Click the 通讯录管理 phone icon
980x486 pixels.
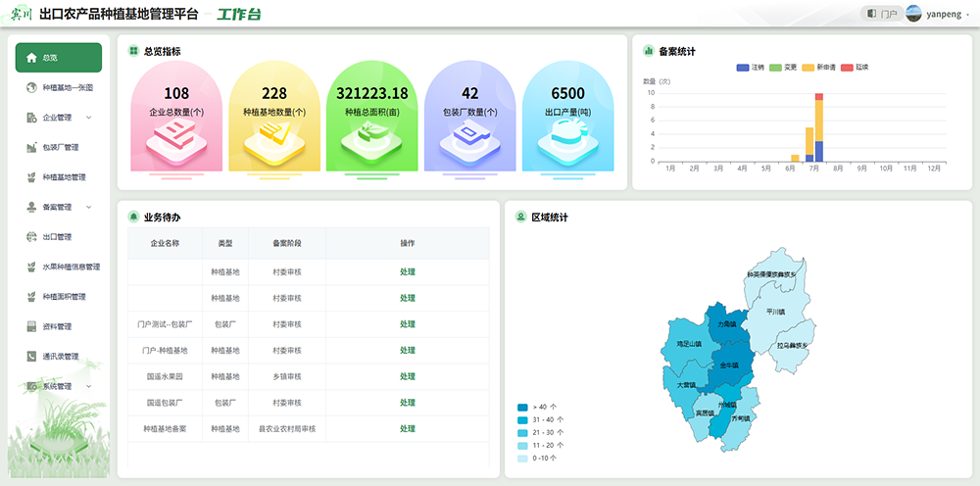coord(31,357)
